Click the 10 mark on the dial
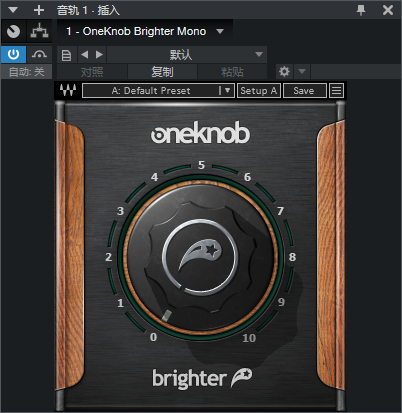The width and height of the screenshot is (402, 413). pos(249,338)
